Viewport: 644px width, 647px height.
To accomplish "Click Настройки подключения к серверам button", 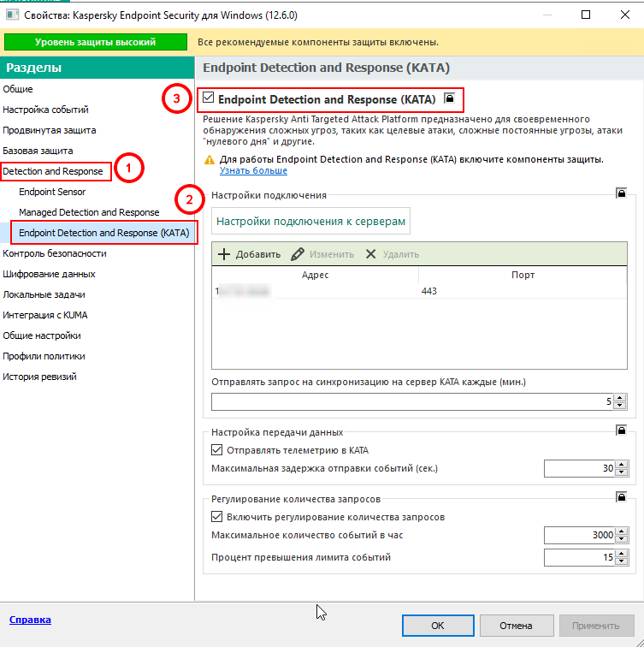I will pos(310,221).
